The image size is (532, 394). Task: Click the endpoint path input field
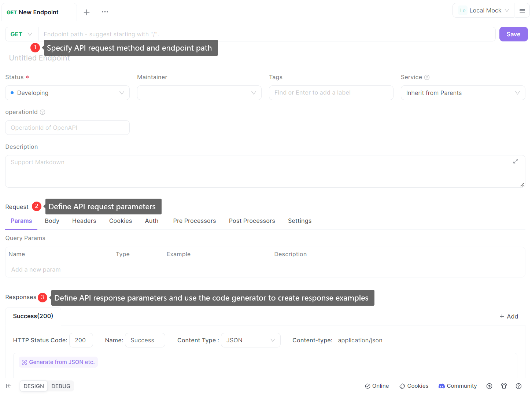pos(267,34)
